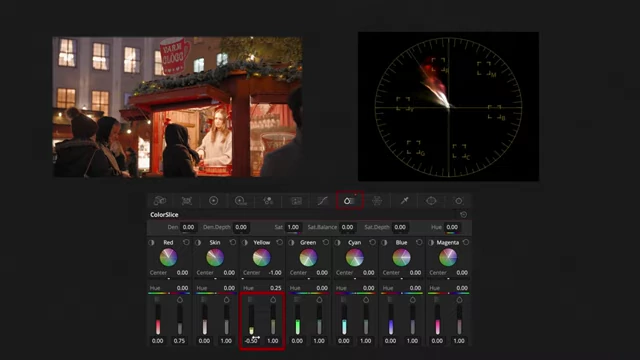The width and height of the screenshot is (640, 360).
Task: Click the Sat.Depth value field
Action: point(400,227)
